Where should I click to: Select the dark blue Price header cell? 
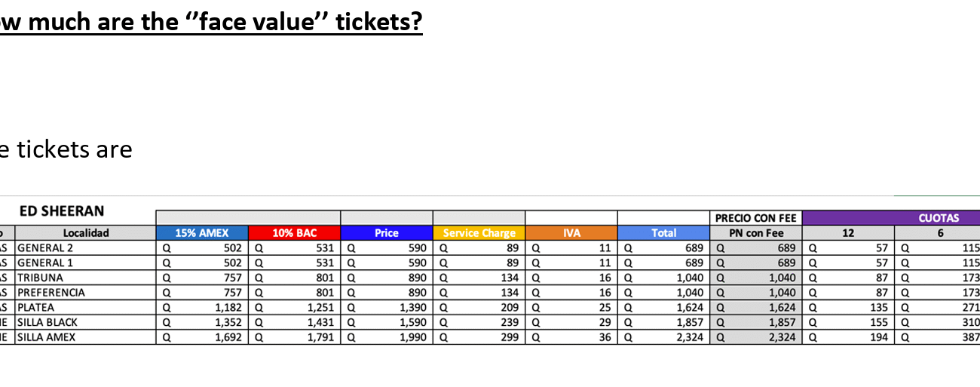point(386,233)
